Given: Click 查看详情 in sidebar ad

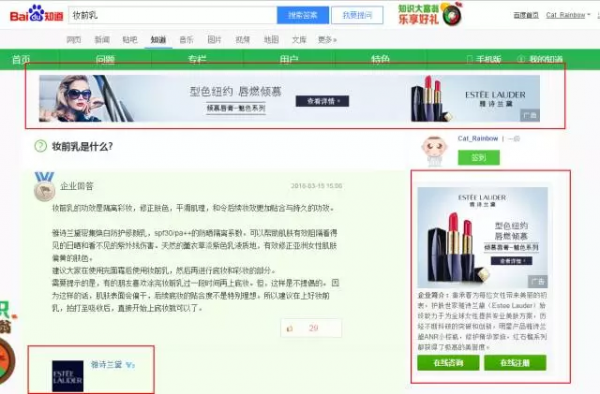Looking at the screenshot, I should (x=511, y=261).
